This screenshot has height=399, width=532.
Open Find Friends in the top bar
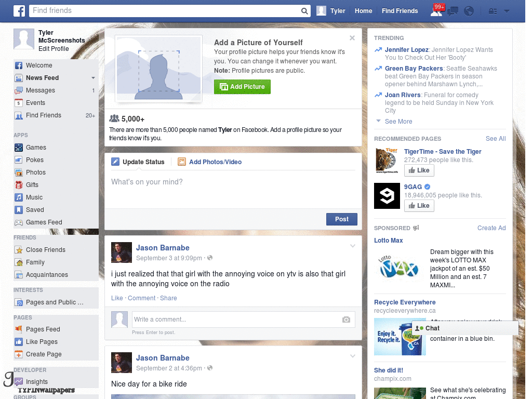click(400, 11)
